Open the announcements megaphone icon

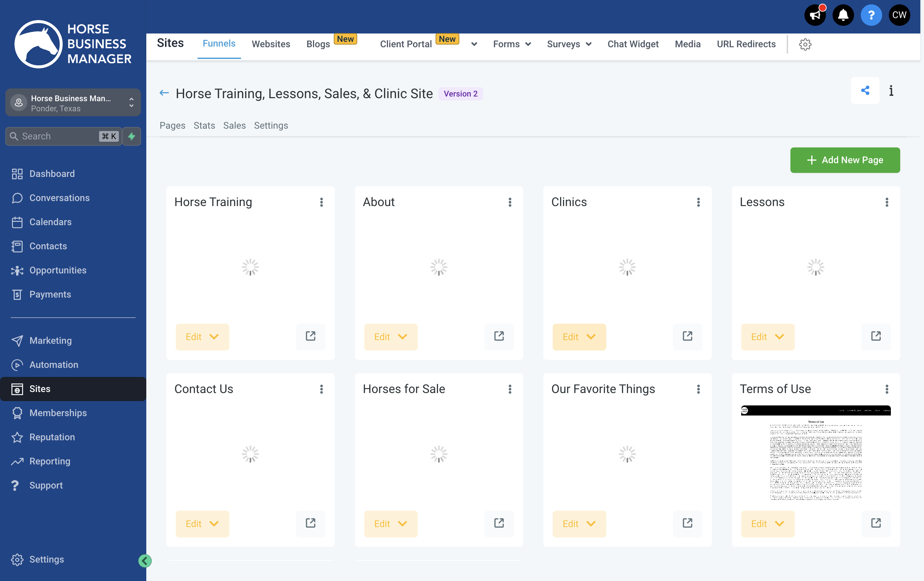pos(815,15)
